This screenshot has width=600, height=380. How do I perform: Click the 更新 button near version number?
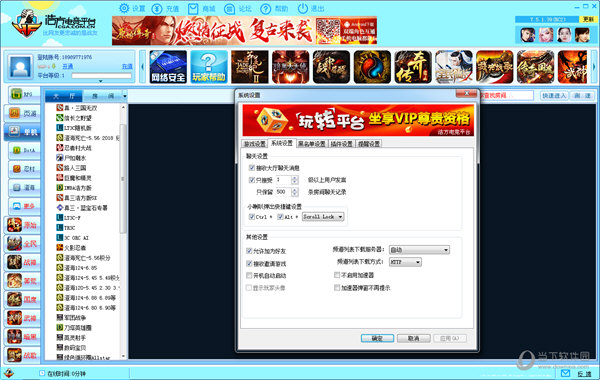pos(588,19)
